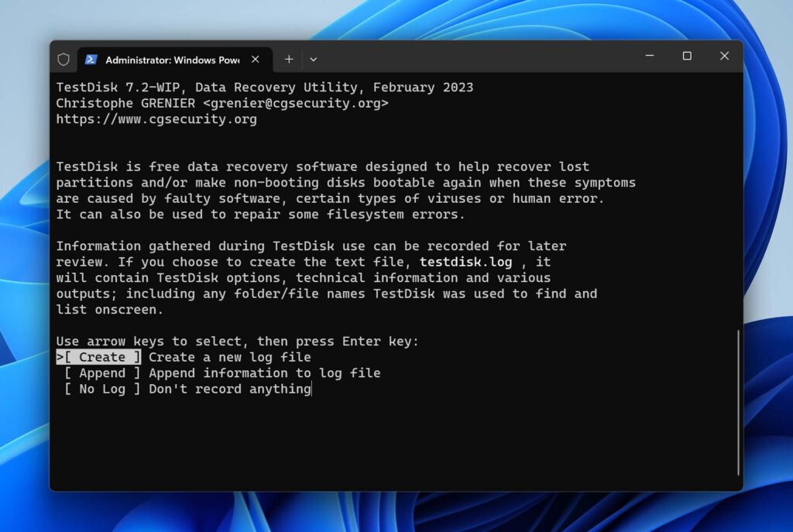Open the https://www.cgsecurity.org link
The width and height of the screenshot is (793, 532).
click(x=156, y=118)
